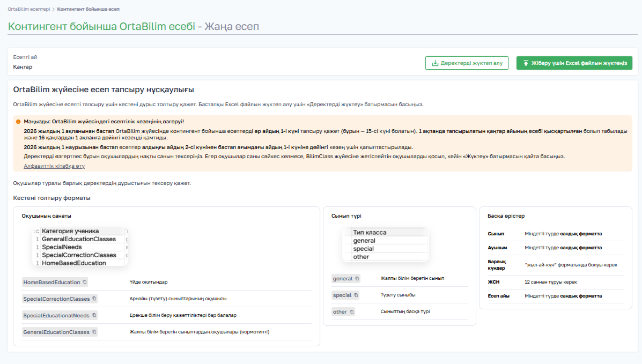Click the GeneralEducationClasses code chip
Viewport: 642px width, 364px height.
coord(60,332)
